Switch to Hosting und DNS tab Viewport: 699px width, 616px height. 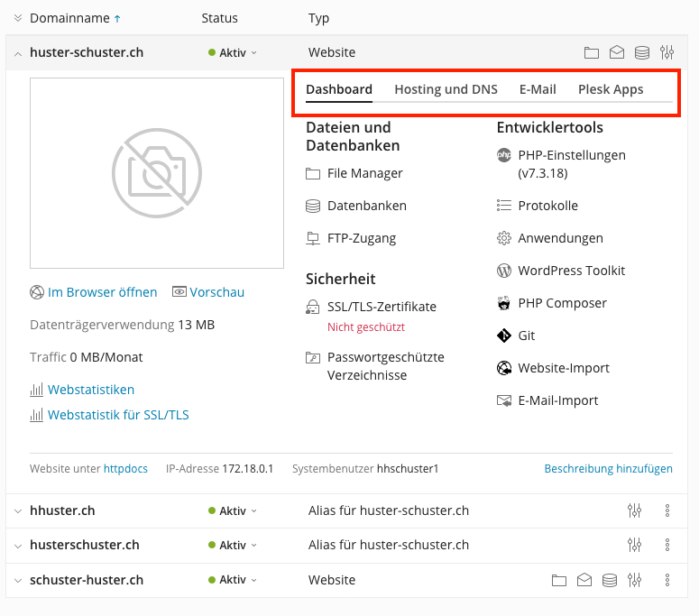(x=446, y=89)
